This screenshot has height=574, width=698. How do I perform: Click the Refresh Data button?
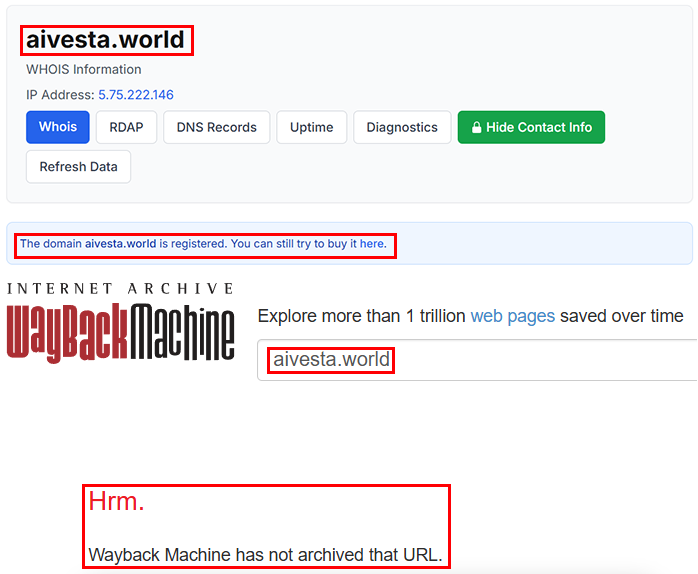click(78, 167)
